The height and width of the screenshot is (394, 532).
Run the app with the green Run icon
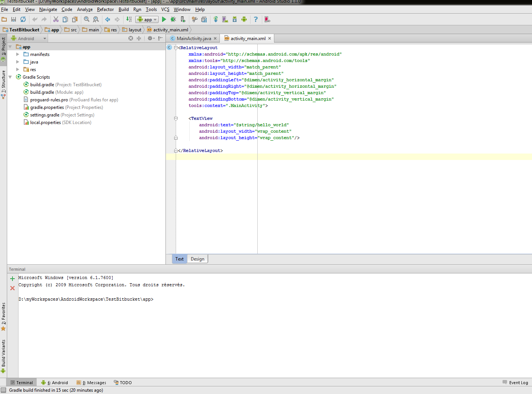165,19
